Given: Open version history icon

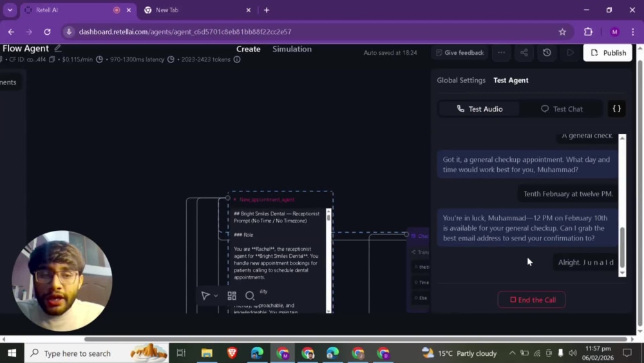Looking at the screenshot, I should pos(547,53).
